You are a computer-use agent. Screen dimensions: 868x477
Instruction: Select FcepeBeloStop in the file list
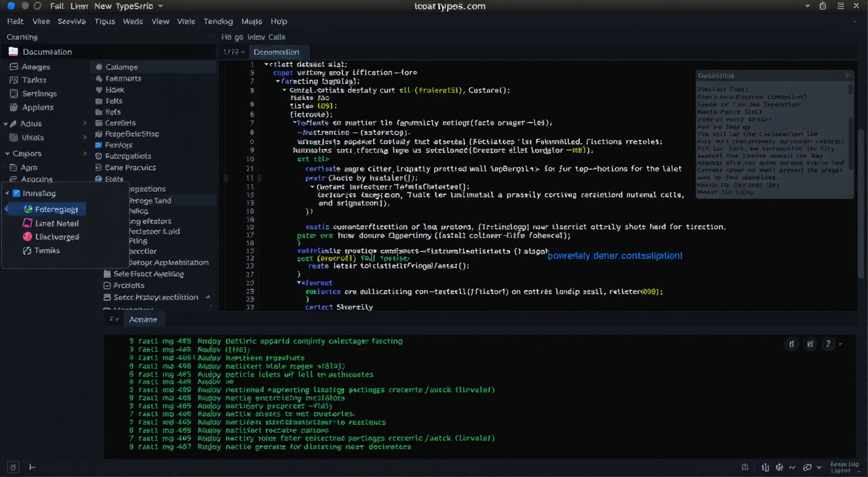coord(132,134)
